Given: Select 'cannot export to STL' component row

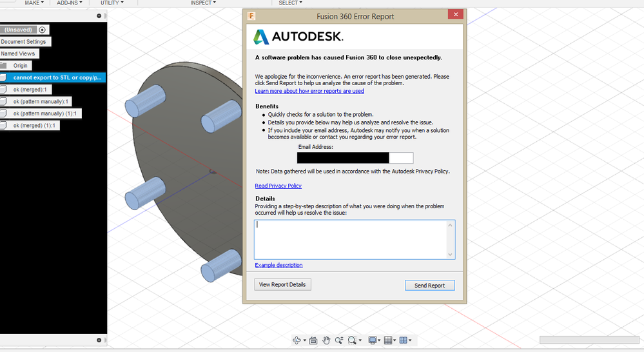Looking at the screenshot, I should point(53,77).
